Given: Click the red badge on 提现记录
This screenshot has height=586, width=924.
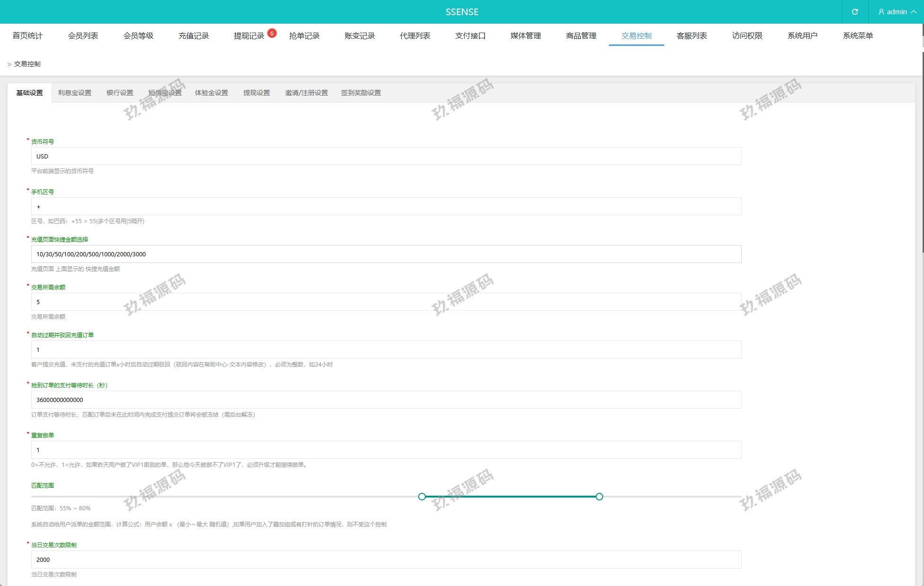Looking at the screenshot, I should [272, 33].
